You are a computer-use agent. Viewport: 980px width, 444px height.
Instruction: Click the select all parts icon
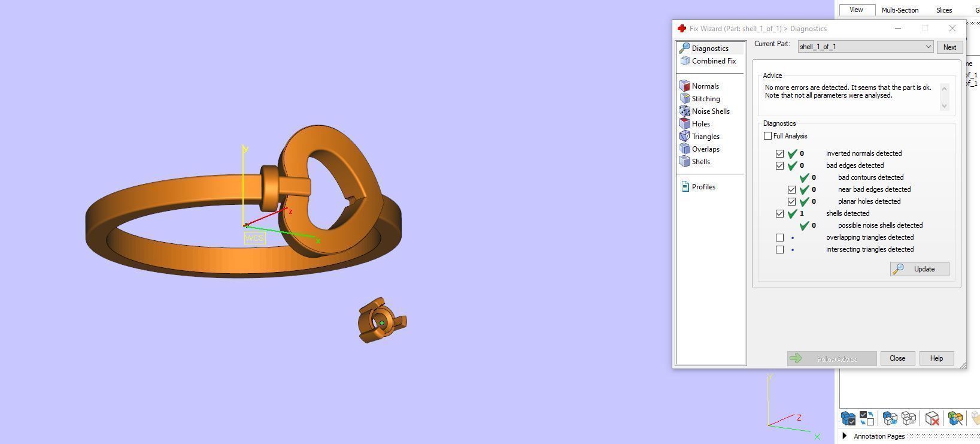click(848, 418)
